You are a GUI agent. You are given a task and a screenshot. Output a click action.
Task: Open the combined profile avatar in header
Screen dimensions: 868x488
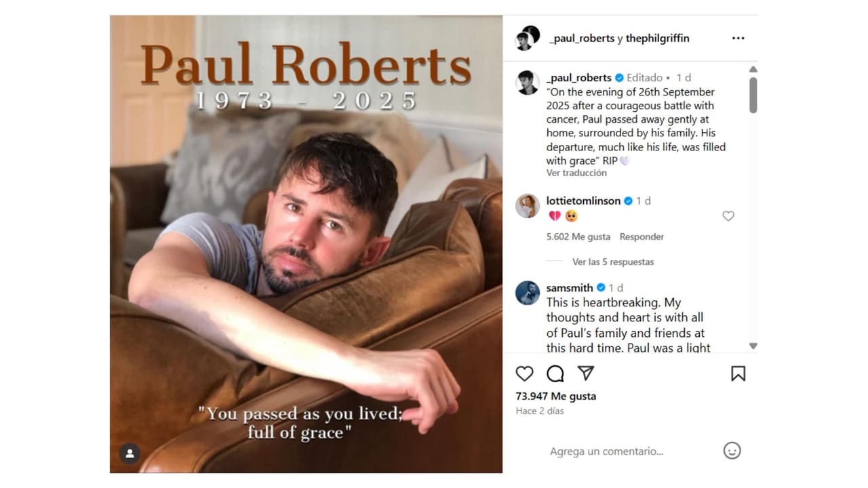(528, 38)
